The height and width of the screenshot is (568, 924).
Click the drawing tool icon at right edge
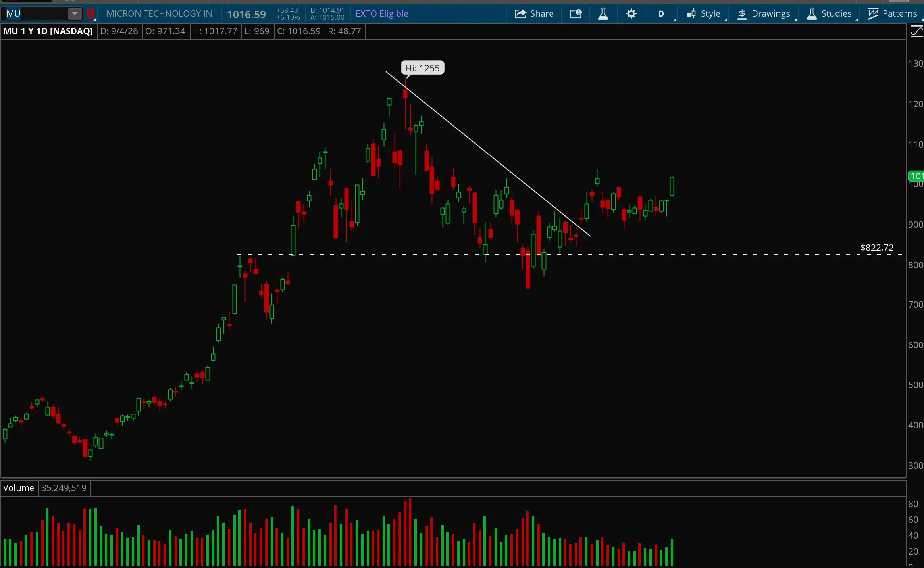click(x=916, y=31)
